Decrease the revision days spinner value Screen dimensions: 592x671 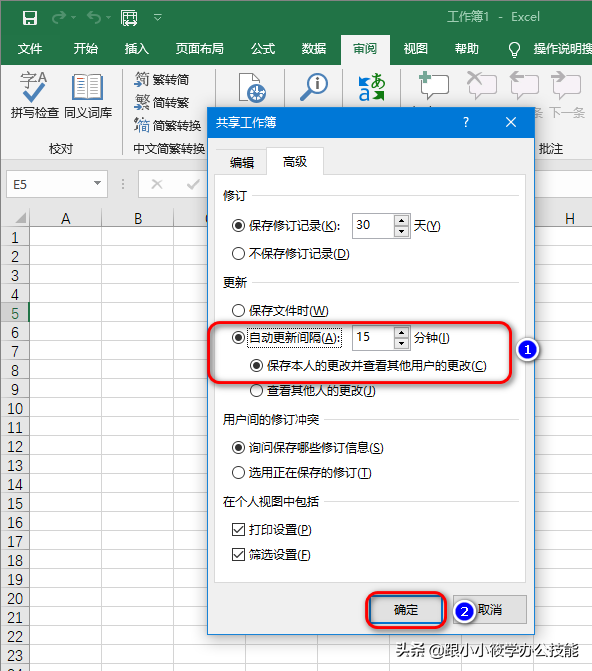click(401, 232)
